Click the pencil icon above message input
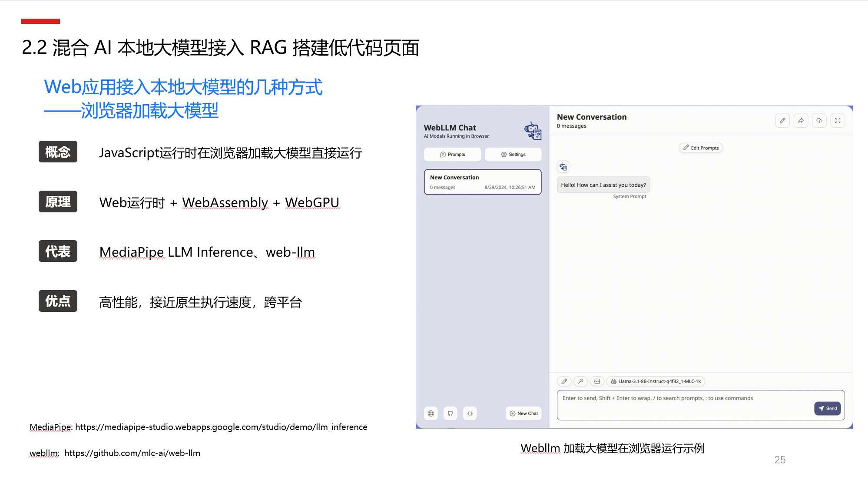This screenshot has width=868, height=489. (564, 381)
